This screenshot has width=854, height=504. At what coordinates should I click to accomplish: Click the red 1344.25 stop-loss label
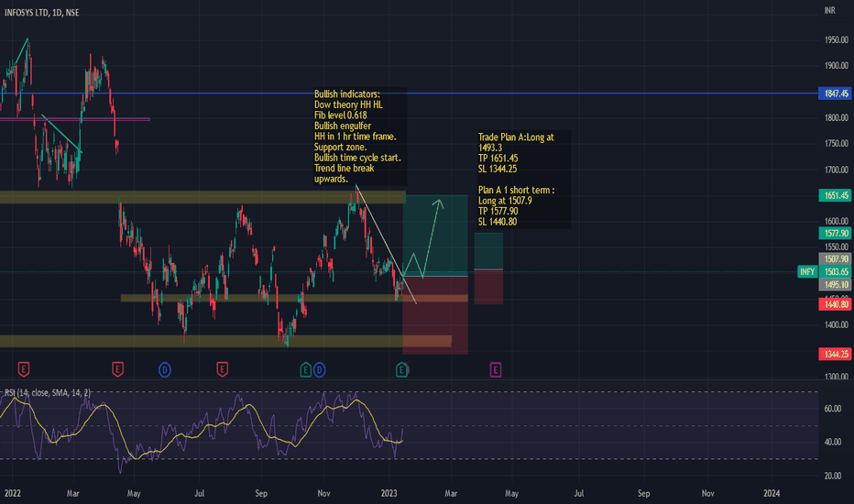click(836, 354)
